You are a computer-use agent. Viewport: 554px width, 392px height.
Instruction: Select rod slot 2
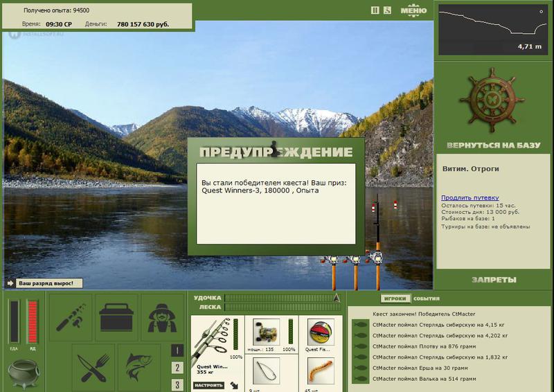177,368
